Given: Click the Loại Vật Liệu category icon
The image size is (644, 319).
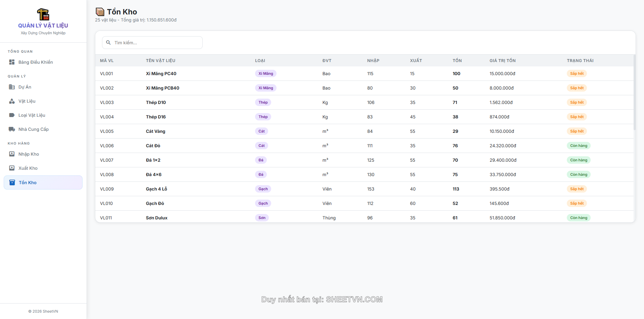Looking at the screenshot, I should click(12, 115).
